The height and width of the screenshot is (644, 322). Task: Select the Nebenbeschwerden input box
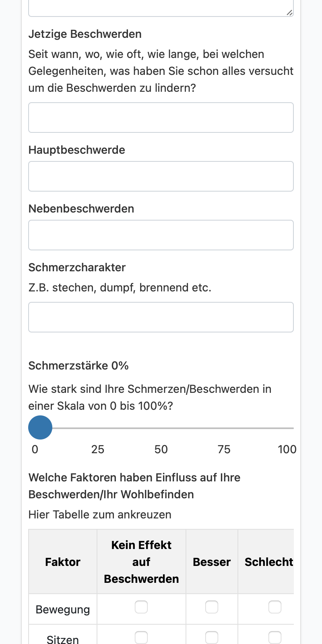[161, 235]
